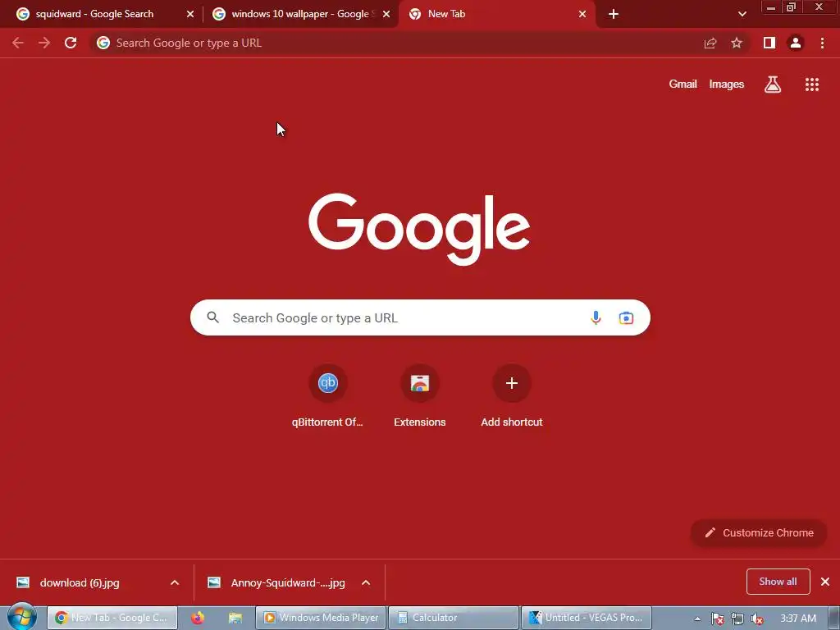Share this page icon in address bar
This screenshot has height=630, width=840.
click(710, 43)
